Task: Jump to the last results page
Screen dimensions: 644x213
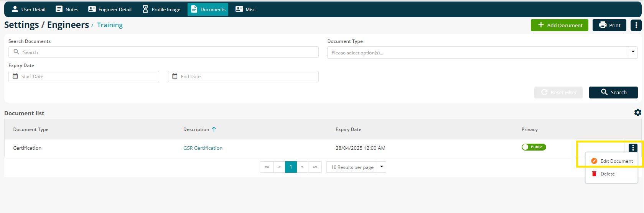Action: [315, 167]
